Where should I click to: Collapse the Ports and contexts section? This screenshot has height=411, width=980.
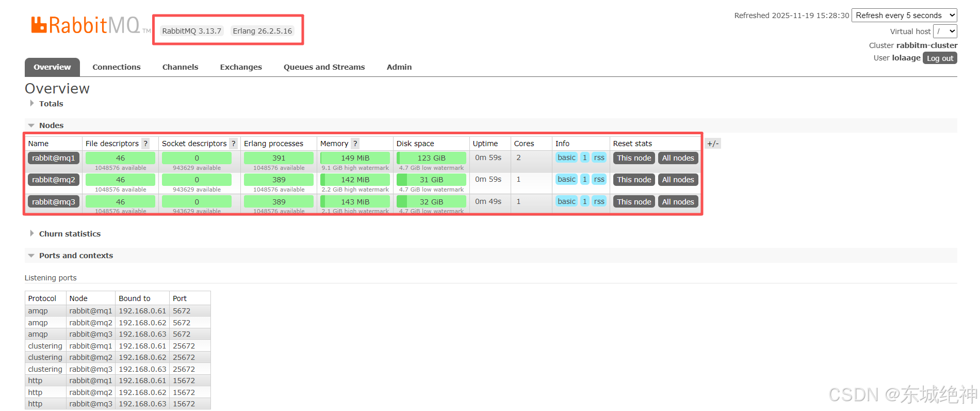[x=75, y=256]
